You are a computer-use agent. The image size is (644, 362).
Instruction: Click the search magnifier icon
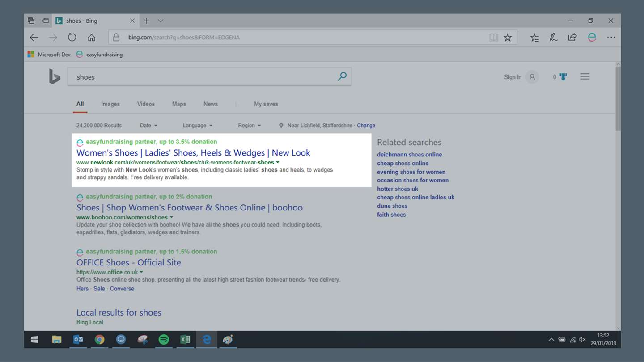pyautogui.click(x=342, y=76)
